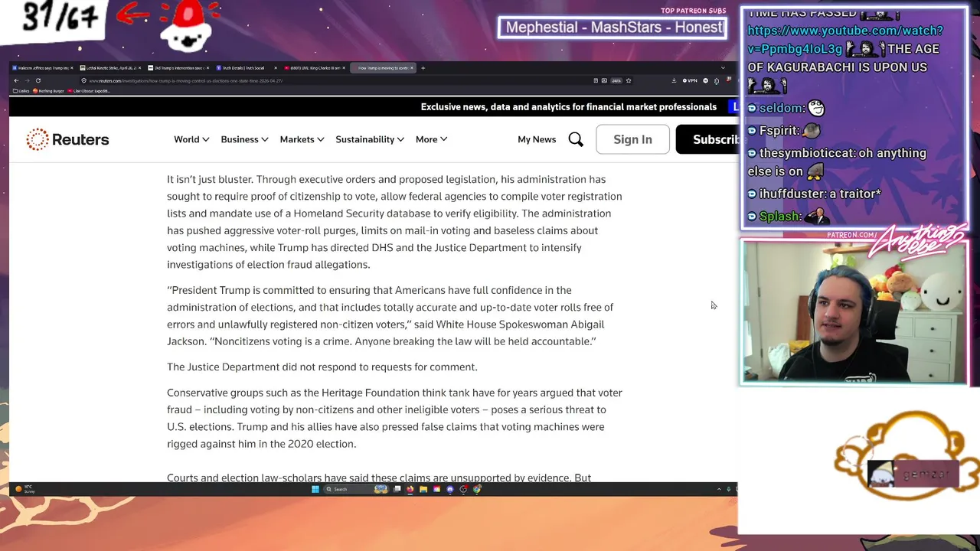Image resolution: width=980 pixels, height=551 pixels.
Task: Open the My News link
Action: click(537, 139)
